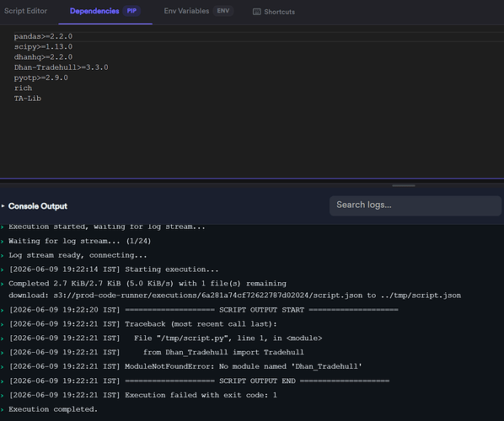Click the 'Execution completed.' log line
Viewport: 504px width, 421px height.
pyautogui.click(x=53, y=409)
